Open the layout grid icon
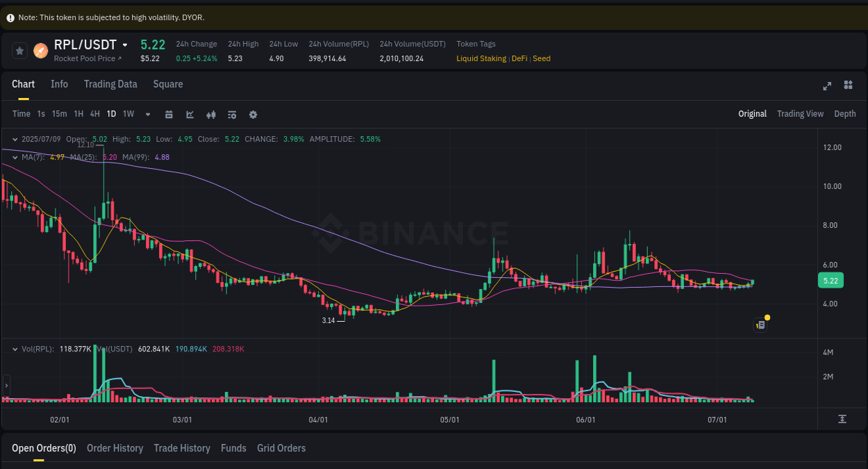Image resolution: width=868 pixels, height=469 pixels. [848, 85]
